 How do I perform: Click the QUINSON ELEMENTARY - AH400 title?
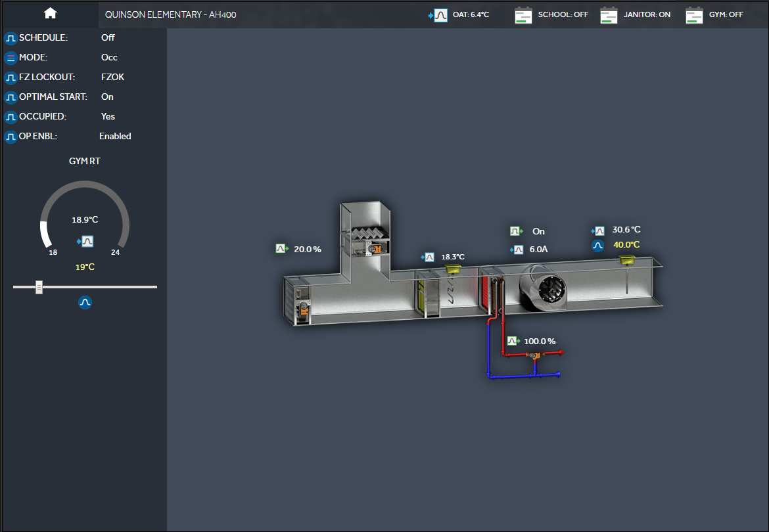(171, 14)
